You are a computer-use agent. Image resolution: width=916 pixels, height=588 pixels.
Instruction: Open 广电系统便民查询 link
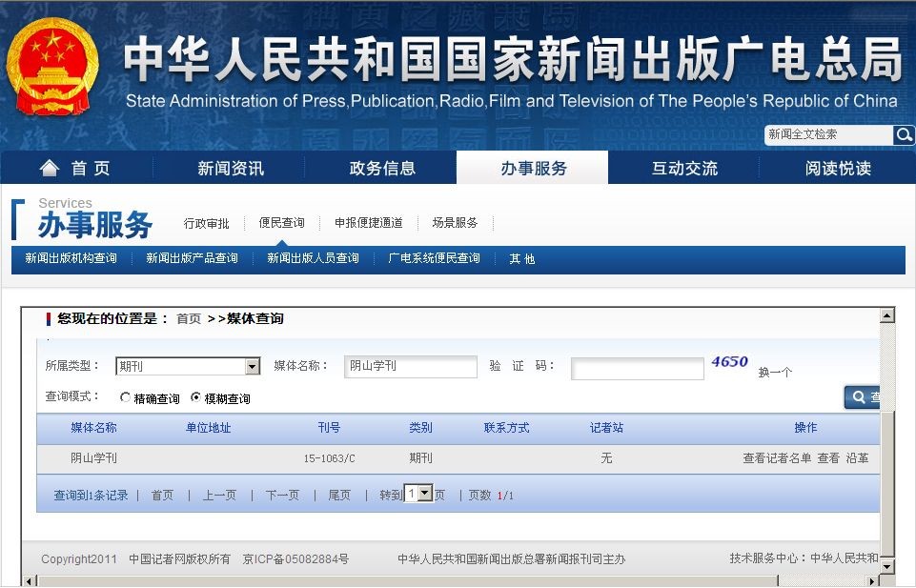tap(434, 258)
